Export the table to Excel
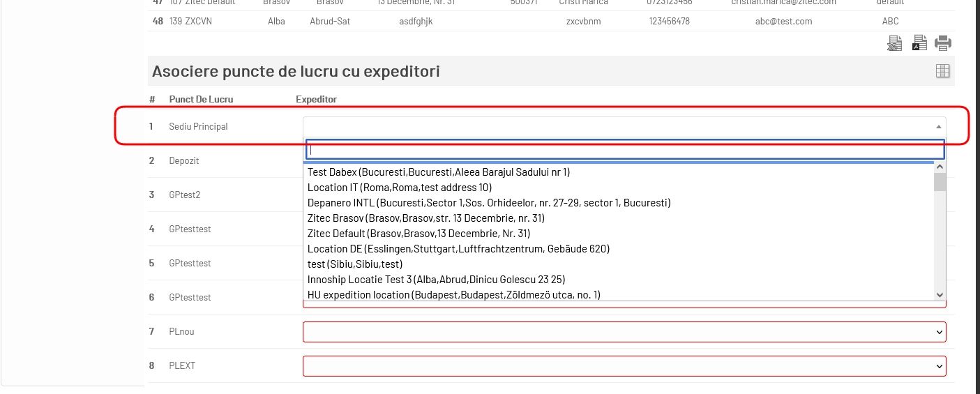The width and height of the screenshot is (980, 394). (895, 43)
